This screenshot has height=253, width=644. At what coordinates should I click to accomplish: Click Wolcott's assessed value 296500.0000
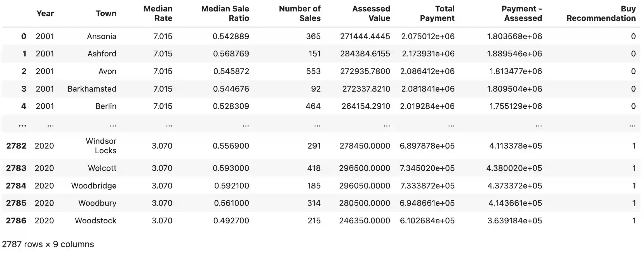coord(365,168)
